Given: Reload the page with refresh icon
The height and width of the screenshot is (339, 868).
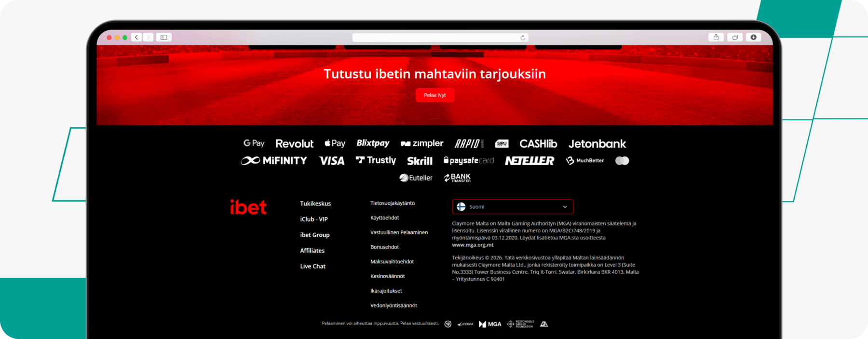Looking at the screenshot, I should coord(523,38).
